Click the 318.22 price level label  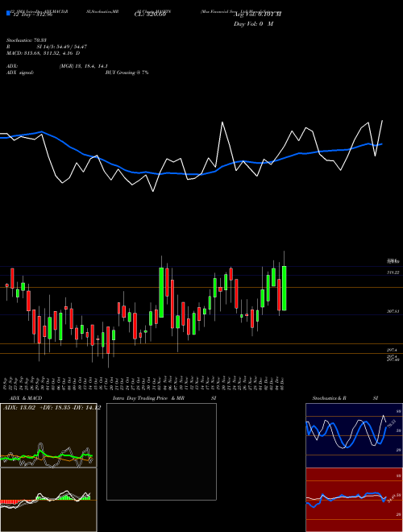pos(393,272)
